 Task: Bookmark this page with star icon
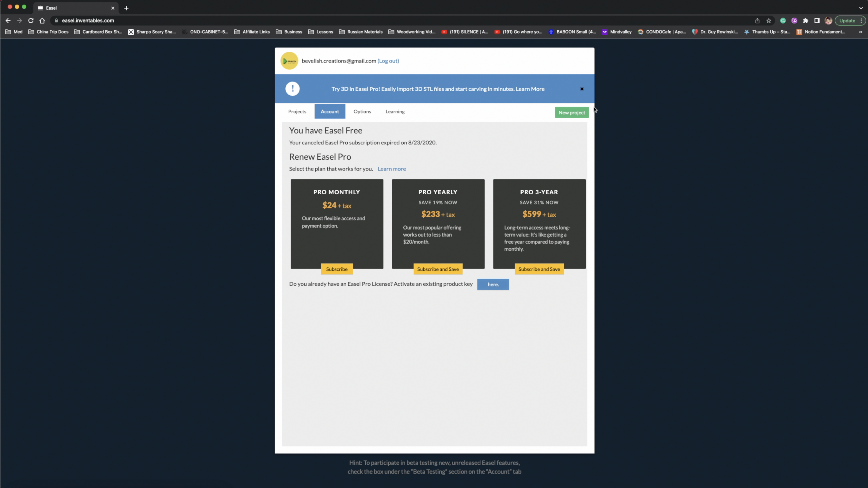pos(769,21)
